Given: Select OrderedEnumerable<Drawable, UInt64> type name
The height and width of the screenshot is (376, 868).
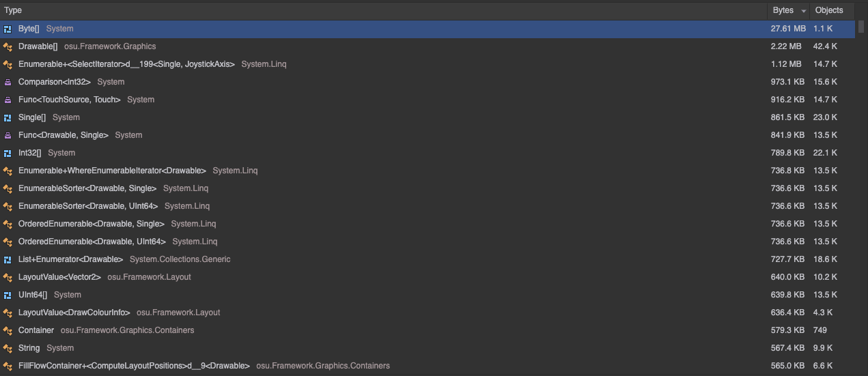Looking at the screenshot, I should point(92,242).
